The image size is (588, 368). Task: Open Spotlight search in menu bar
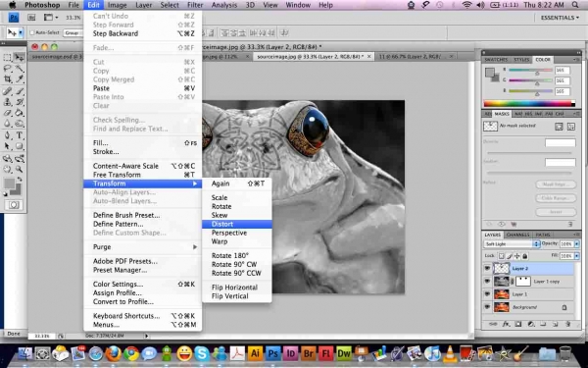[575, 5]
